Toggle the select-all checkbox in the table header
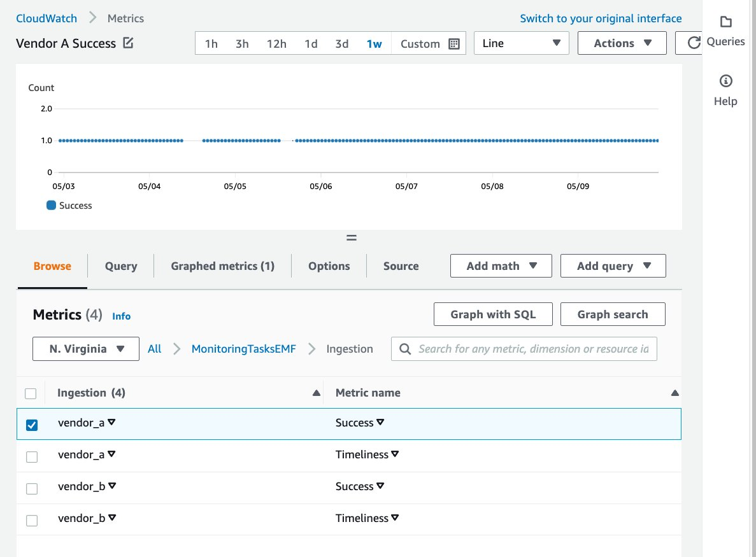 (x=31, y=393)
